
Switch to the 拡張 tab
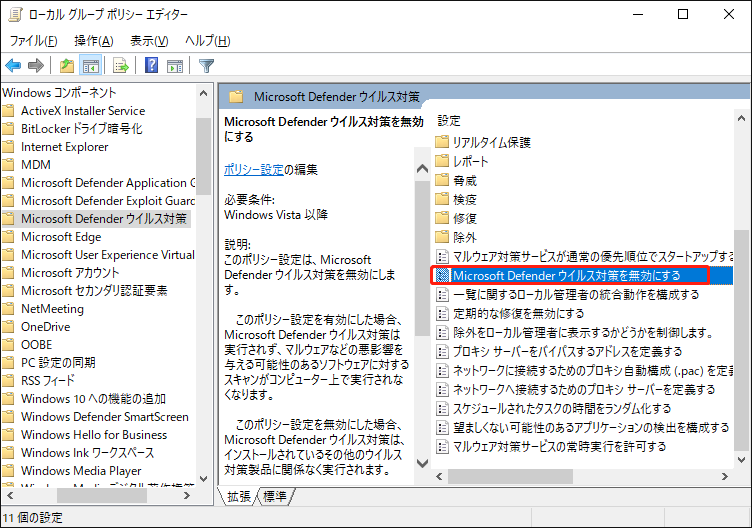pyautogui.click(x=238, y=496)
